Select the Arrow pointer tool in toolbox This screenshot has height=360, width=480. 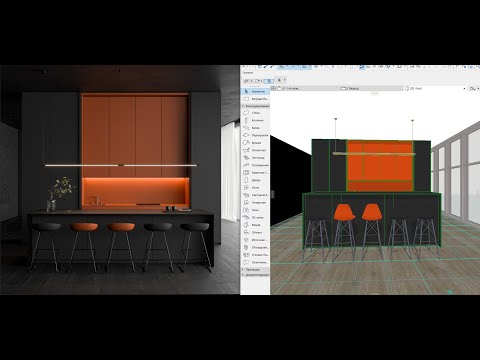coord(255,91)
